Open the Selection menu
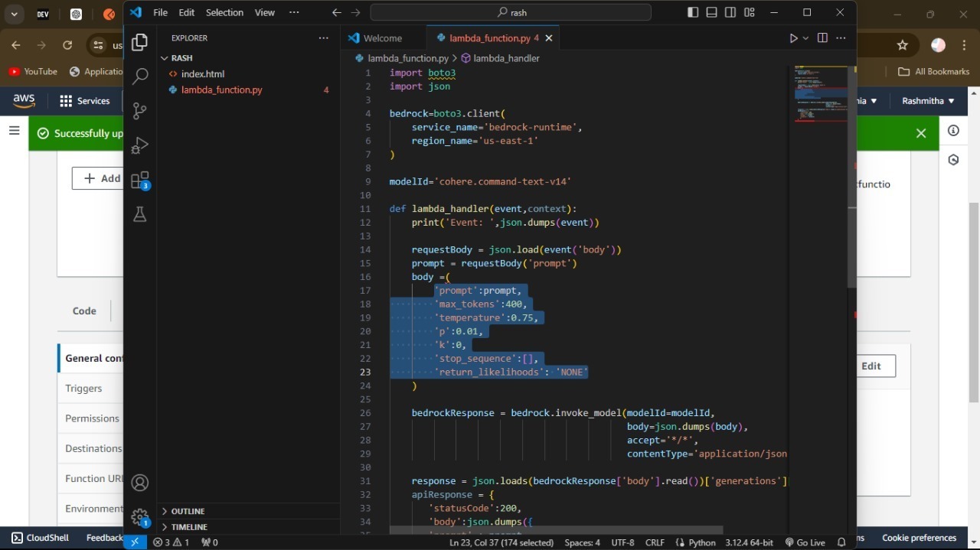Viewport: 980px width, 550px height. click(224, 13)
